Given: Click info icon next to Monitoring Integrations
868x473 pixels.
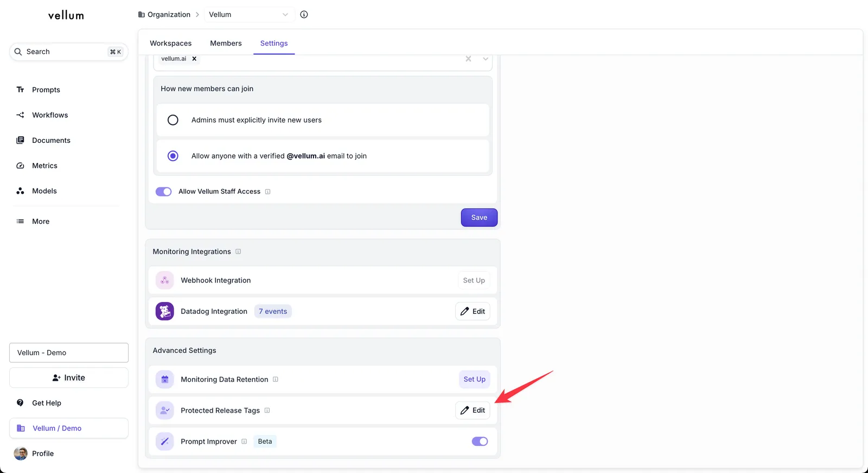Looking at the screenshot, I should pos(238,251).
